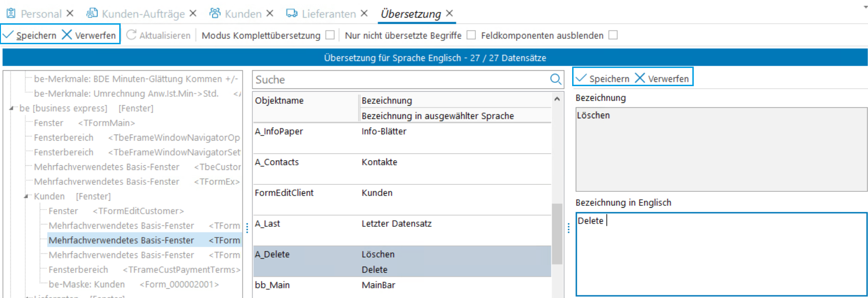Switch to the Kunden-Aufträge tab
This screenshot has width=868, height=298.
pos(143,14)
